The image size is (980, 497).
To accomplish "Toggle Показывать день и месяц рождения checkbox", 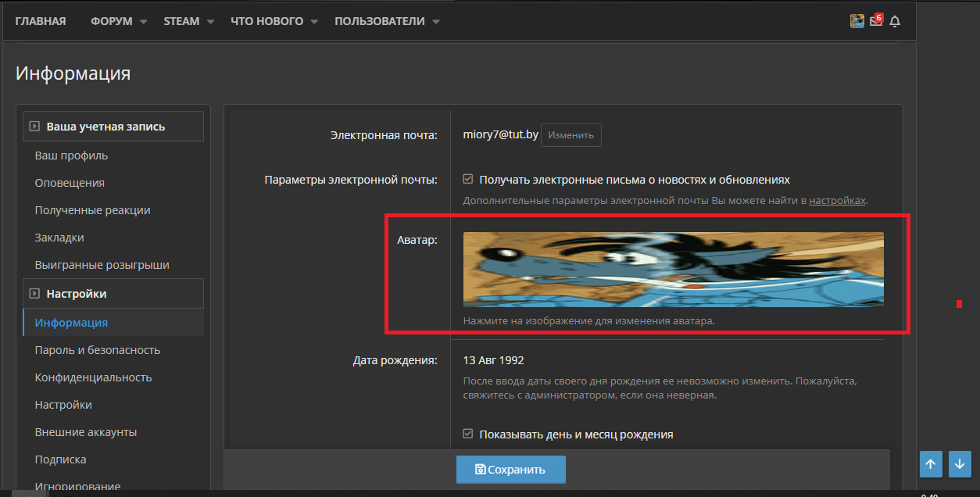I will [468, 434].
